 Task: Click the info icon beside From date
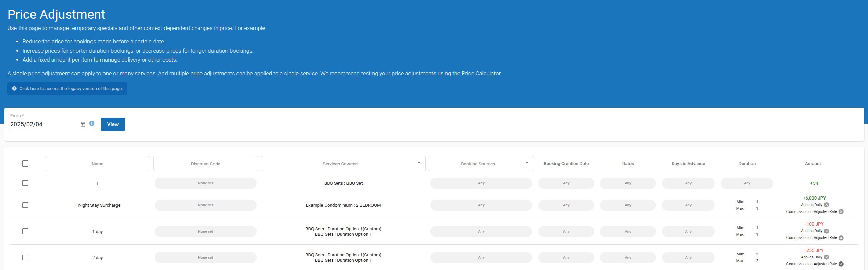(x=92, y=124)
